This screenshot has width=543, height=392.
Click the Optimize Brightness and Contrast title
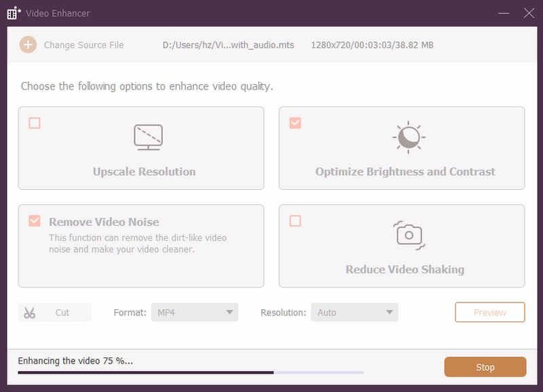[405, 172]
